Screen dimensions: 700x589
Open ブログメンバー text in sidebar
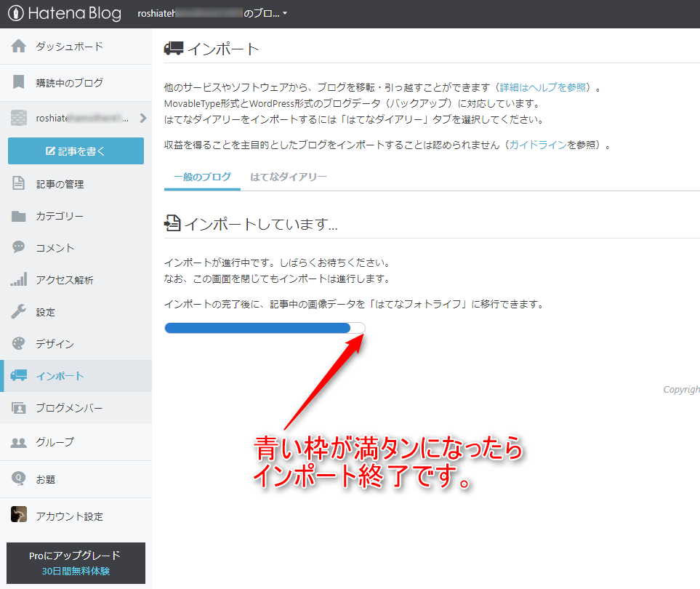point(69,408)
